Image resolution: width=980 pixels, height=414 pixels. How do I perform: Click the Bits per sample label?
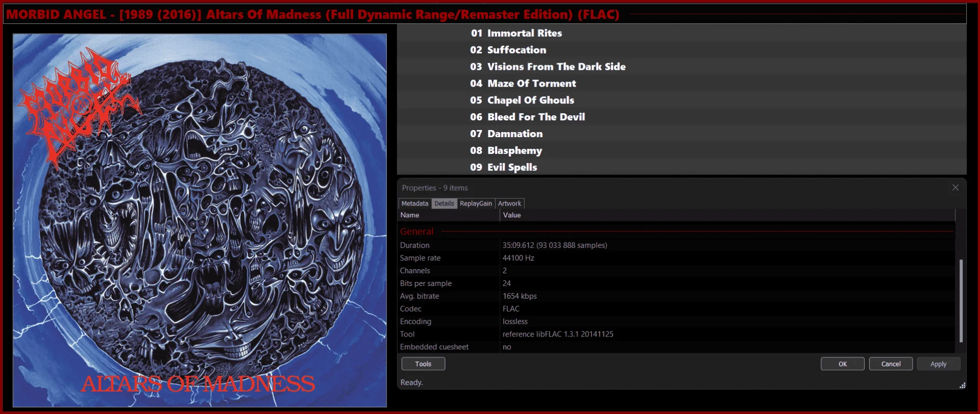(x=426, y=283)
